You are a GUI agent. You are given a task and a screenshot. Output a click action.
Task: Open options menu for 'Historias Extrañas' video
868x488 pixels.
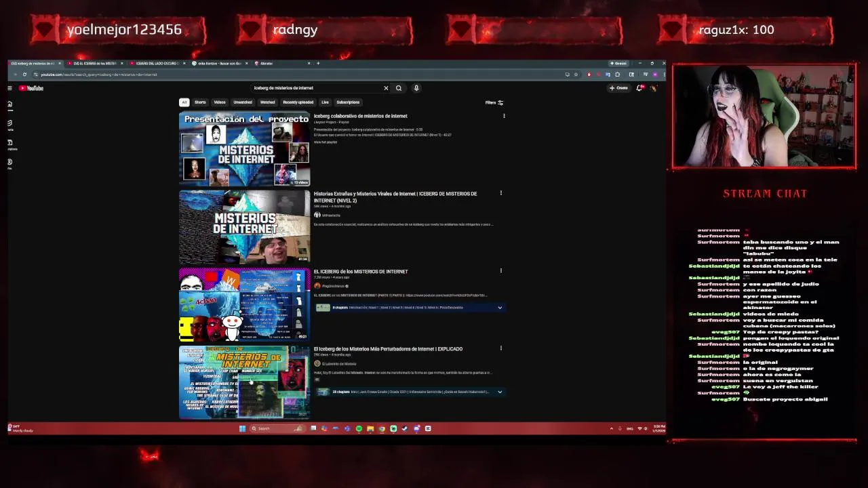(x=501, y=194)
